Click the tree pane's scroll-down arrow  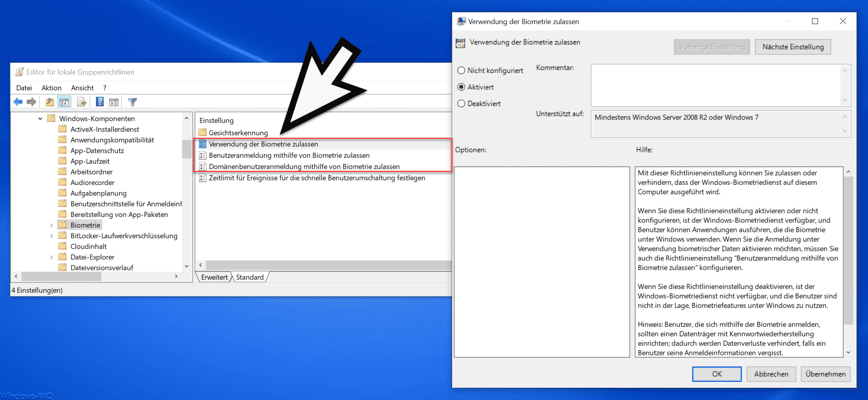[186, 266]
